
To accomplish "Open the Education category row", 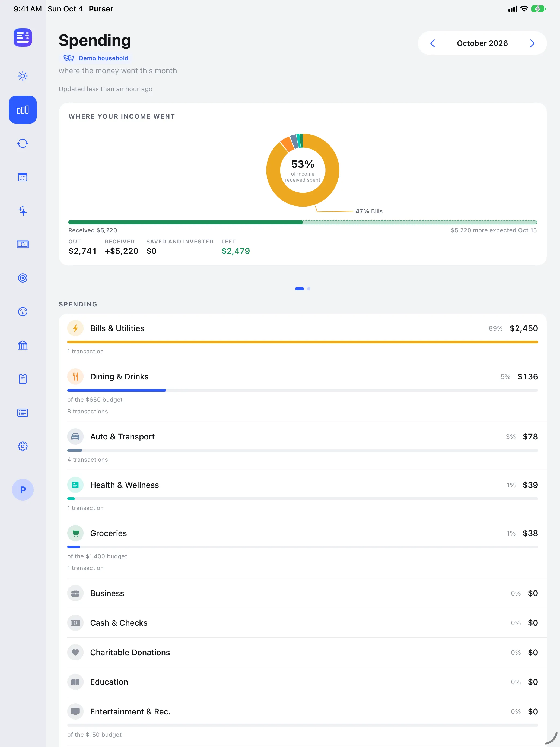I will pos(303,682).
